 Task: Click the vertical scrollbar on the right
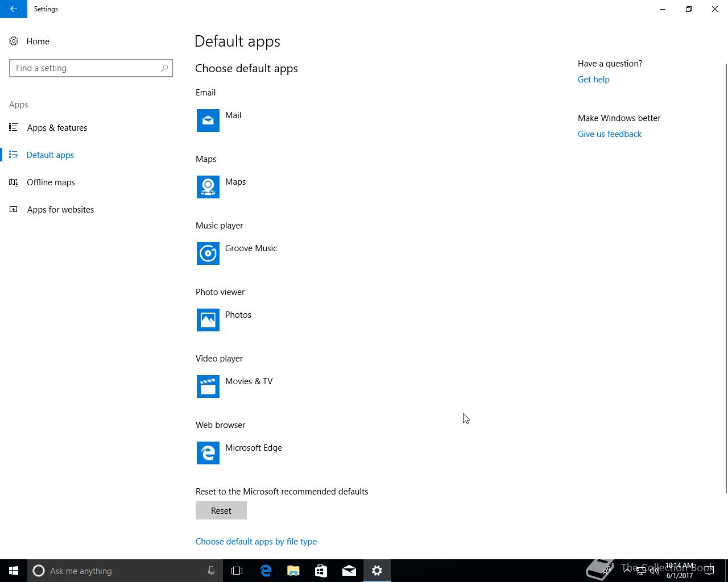726,278
